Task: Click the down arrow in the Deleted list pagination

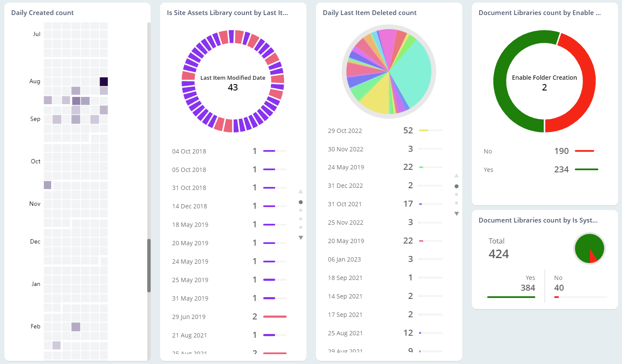Action: (x=456, y=213)
